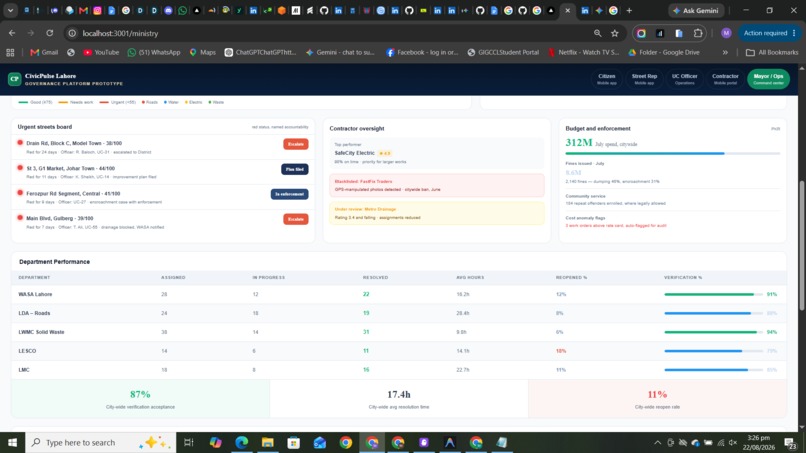
Task: Click the '87%' verification acceptance card
Action: (x=140, y=398)
